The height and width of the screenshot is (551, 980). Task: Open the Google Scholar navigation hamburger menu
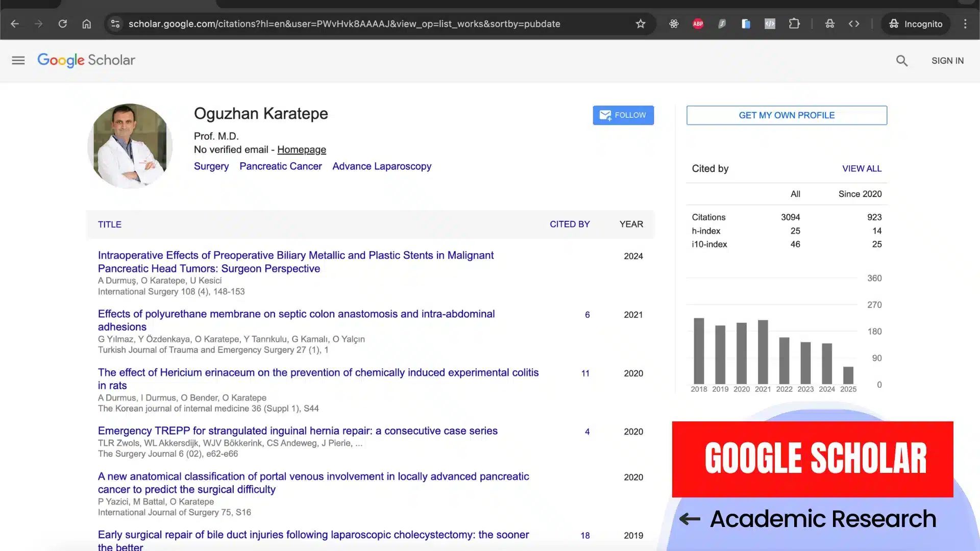coord(18,60)
